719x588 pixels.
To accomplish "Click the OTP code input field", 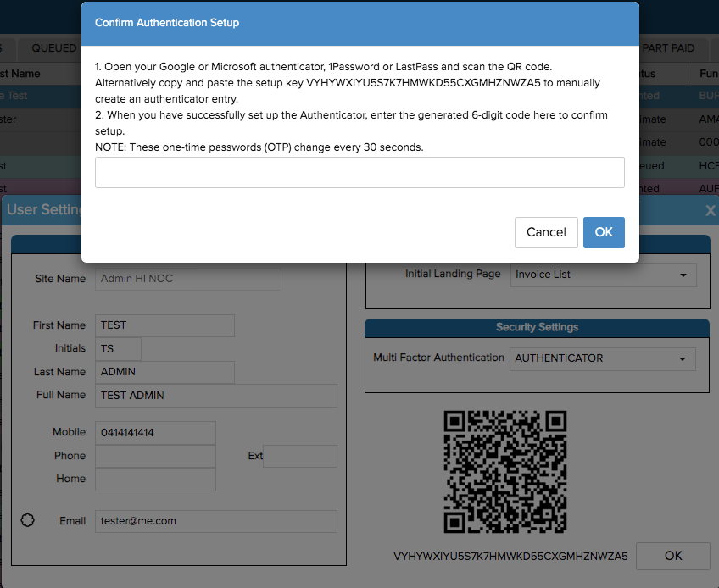I will coord(359,172).
